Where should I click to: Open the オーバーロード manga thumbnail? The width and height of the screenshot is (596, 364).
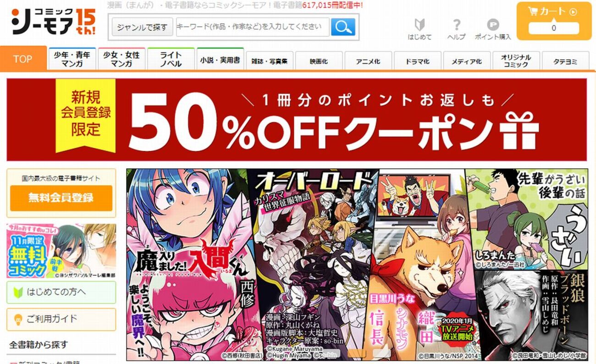312,265
